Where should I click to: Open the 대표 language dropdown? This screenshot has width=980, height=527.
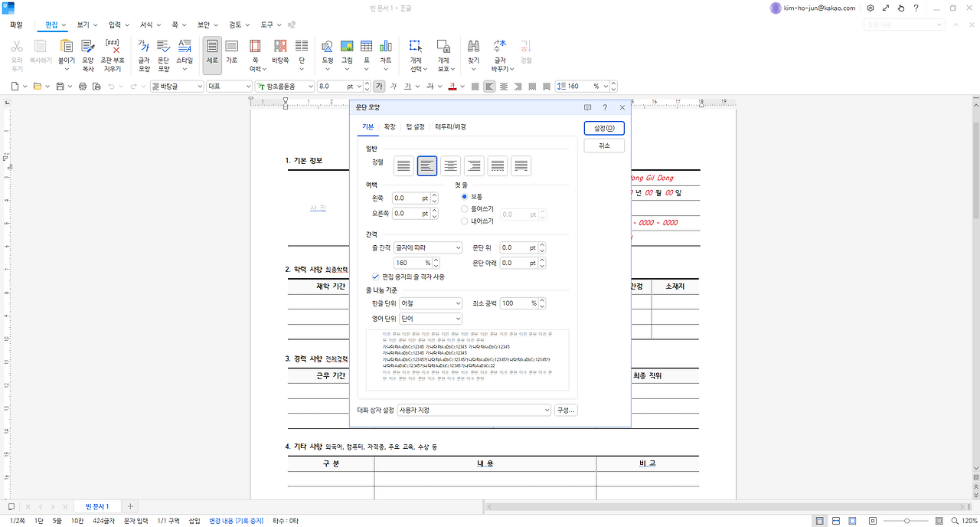pyautogui.click(x=229, y=87)
